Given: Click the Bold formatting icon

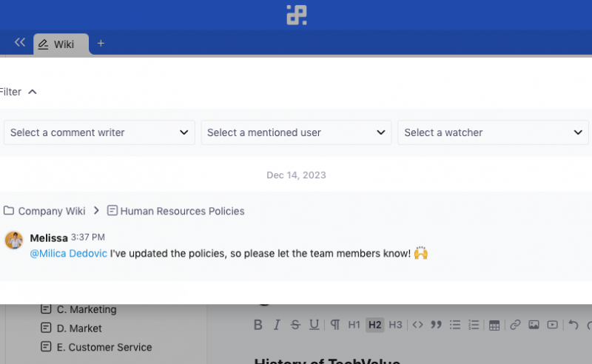Looking at the screenshot, I should point(258,325).
